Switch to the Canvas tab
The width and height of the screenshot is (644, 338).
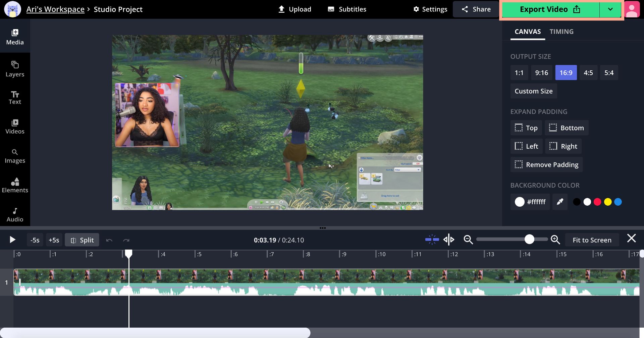pyautogui.click(x=528, y=31)
